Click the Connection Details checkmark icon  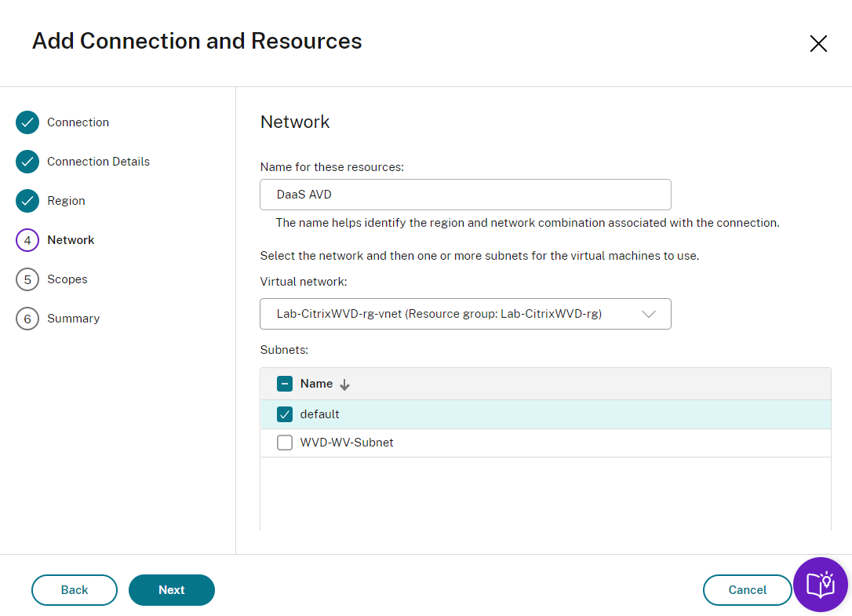pos(27,162)
